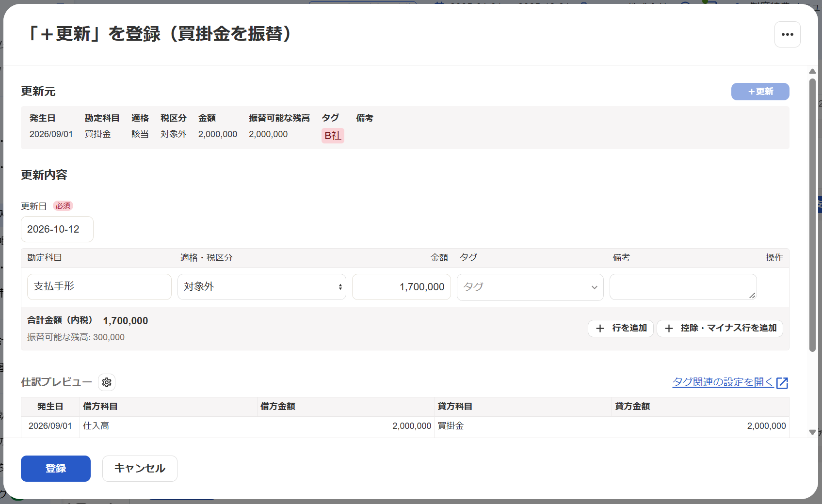Viewport: 822px width, 504px height.
Task: Click the 備考 text area
Action: 683,287
